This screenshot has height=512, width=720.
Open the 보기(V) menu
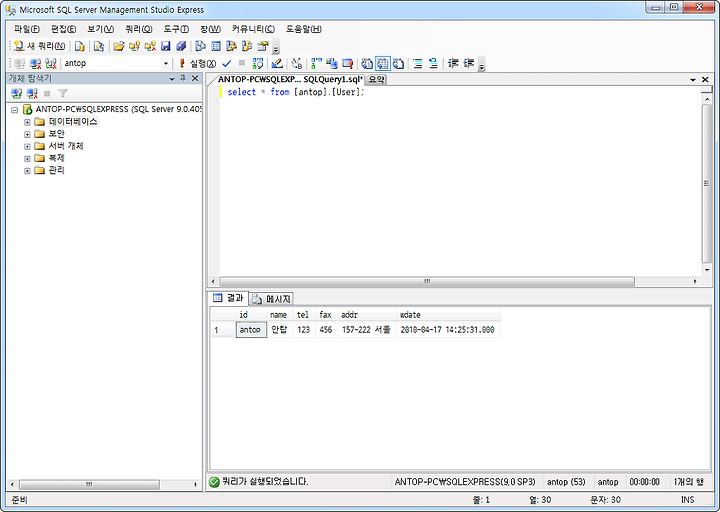click(x=101, y=29)
